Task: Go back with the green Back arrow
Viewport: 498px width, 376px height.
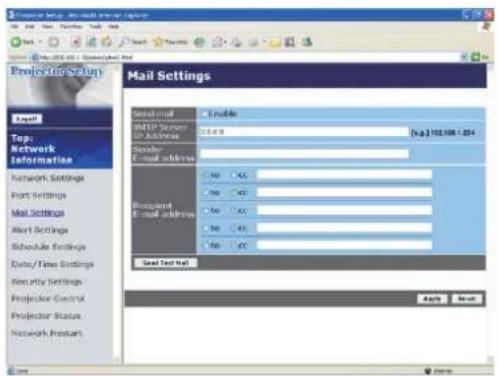Action: (22, 42)
